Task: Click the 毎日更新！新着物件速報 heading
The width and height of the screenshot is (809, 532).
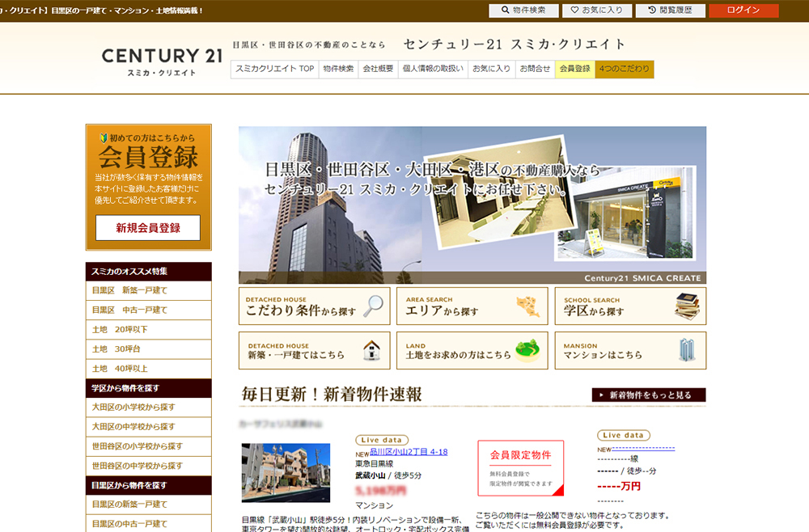Action: (x=332, y=395)
